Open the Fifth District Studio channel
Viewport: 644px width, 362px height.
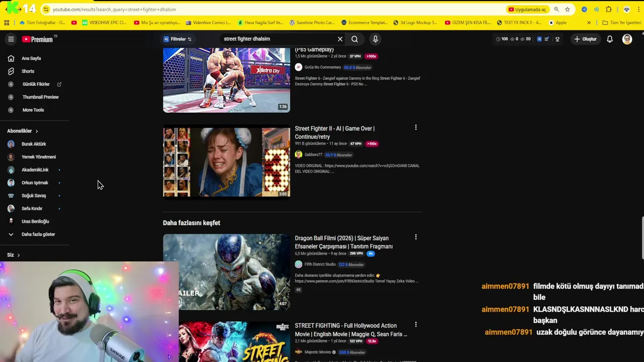(320, 264)
